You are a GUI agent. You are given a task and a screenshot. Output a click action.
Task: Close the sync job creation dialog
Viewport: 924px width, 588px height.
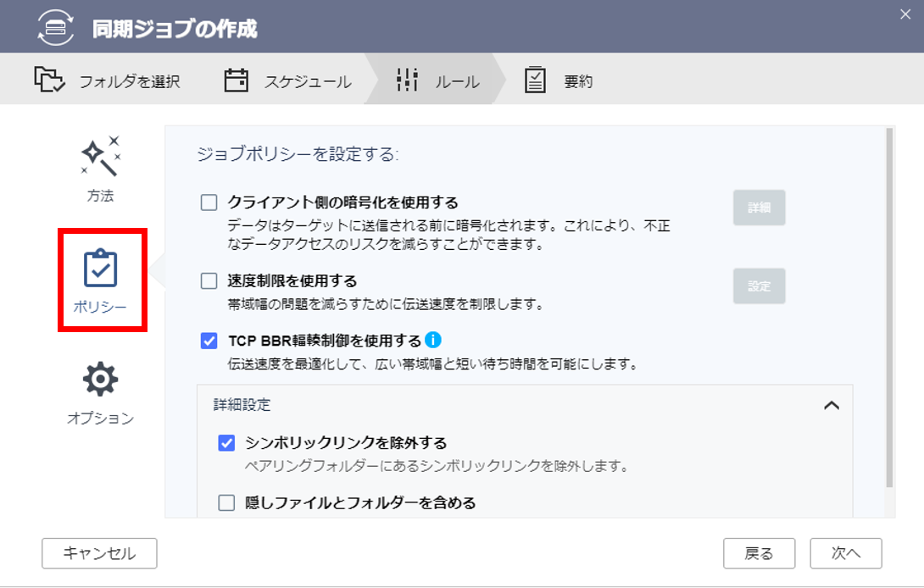tap(905, 13)
